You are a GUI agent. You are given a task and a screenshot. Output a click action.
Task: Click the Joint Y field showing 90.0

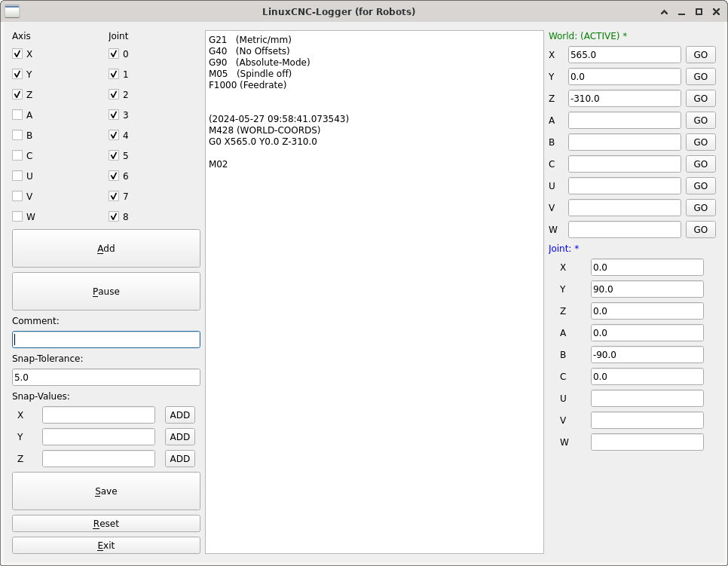pyautogui.click(x=647, y=289)
